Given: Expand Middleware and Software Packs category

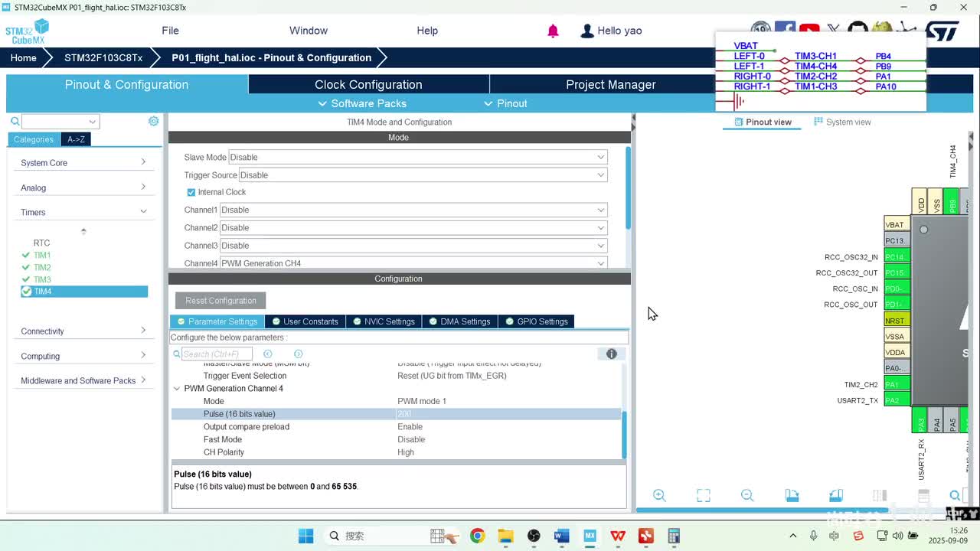Looking at the screenshot, I should (x=83, y=380).
